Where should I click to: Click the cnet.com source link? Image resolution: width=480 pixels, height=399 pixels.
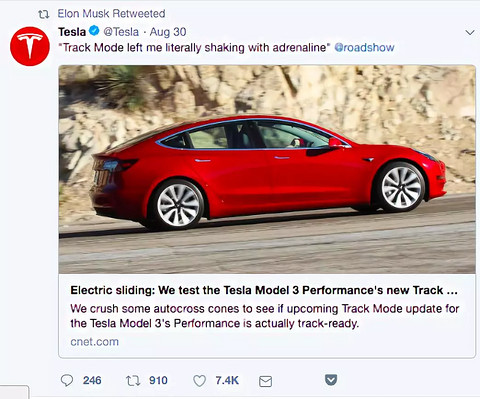(x=94, y=342)
